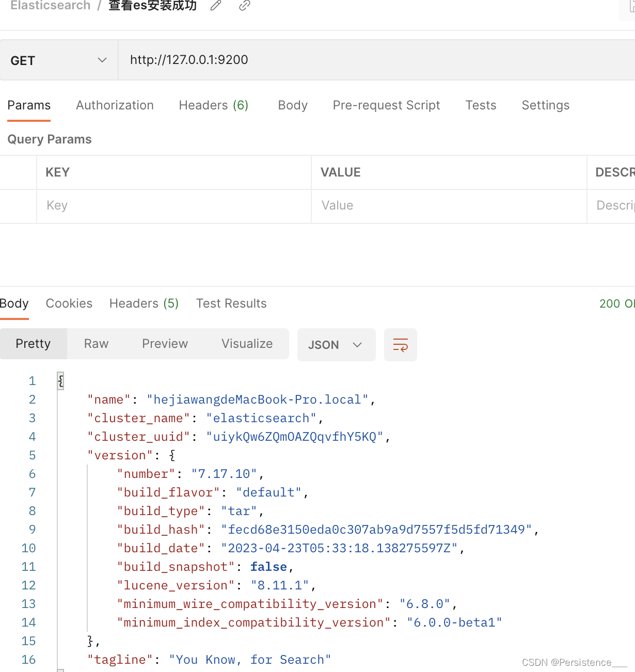
Task: Click line number 10 in the gutter
Action: click(28, 548)
